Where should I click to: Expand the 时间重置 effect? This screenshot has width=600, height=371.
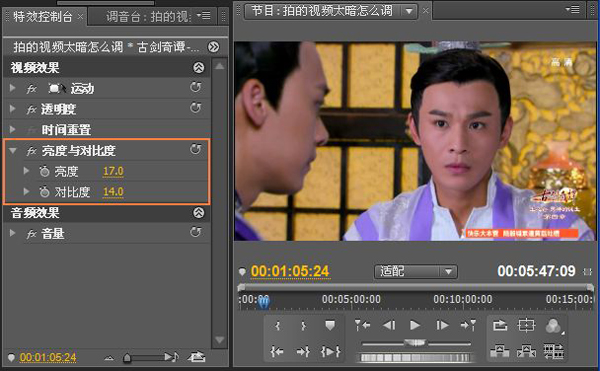click(13, 130)
